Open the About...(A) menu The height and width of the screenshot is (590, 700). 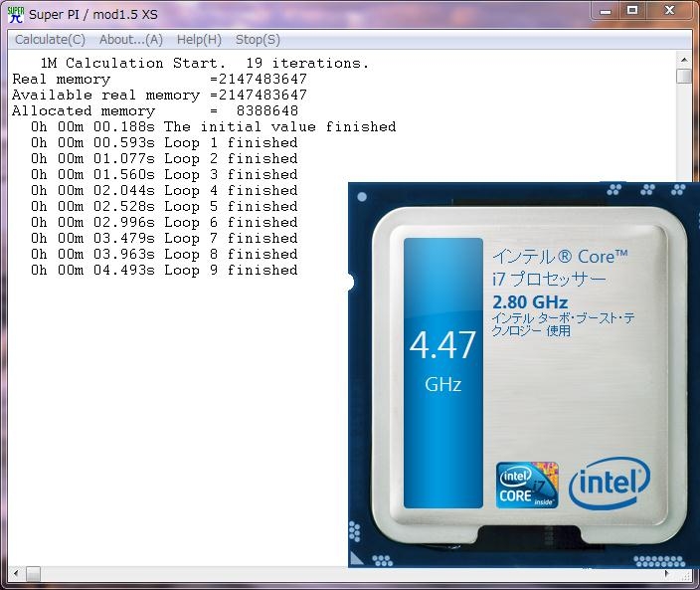[131, 40]
